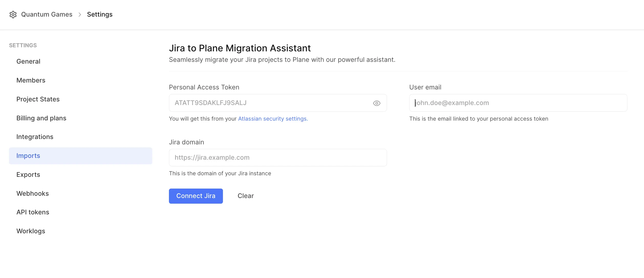Click the Integrations sidebar icon
This screenshot has height=278, width=644.
(35, 136)
